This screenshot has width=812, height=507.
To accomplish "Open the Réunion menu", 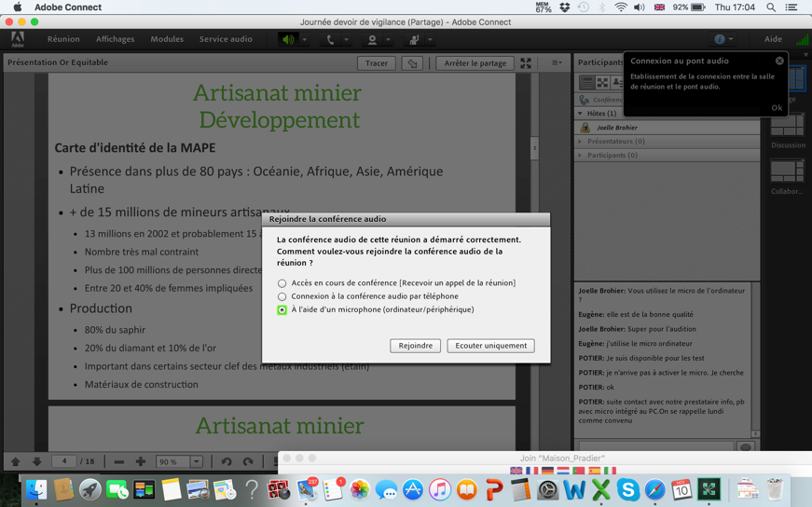I will click(x=63, y=39).
